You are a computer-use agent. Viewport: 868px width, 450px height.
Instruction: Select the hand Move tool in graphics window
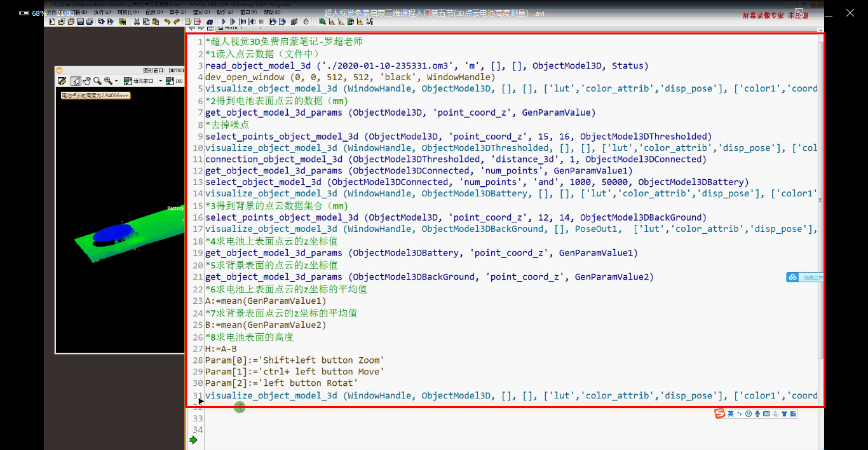[86, 81]
